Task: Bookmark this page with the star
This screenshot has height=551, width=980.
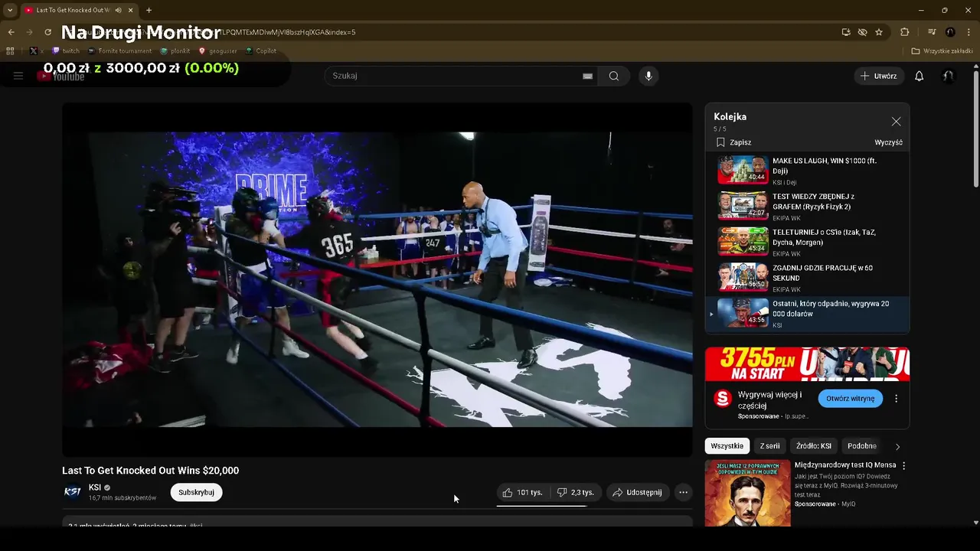Action: coord(879,32)
